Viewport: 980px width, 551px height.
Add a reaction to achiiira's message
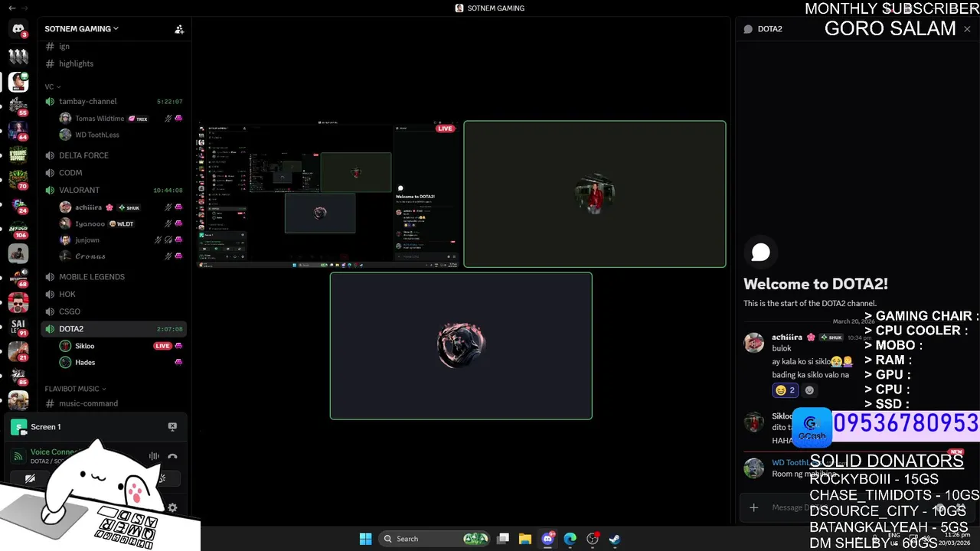tap(809, 390)
